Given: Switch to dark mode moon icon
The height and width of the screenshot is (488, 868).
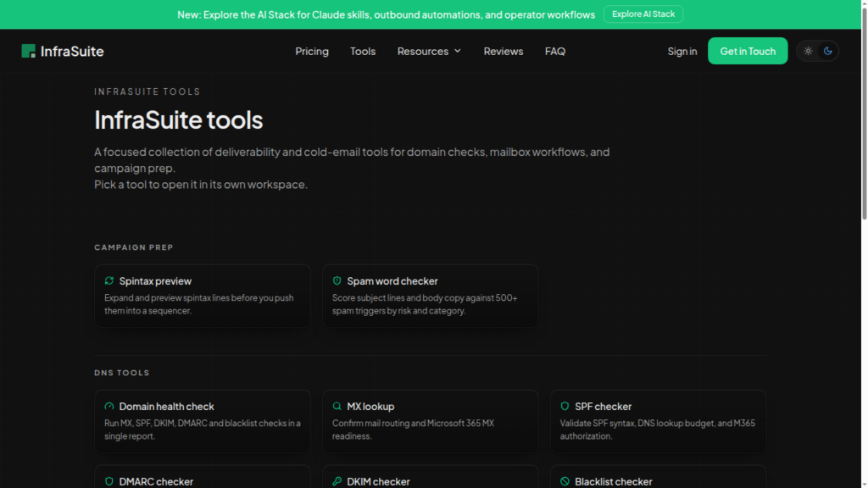Looking at the screenshot, I should point(827,51).
